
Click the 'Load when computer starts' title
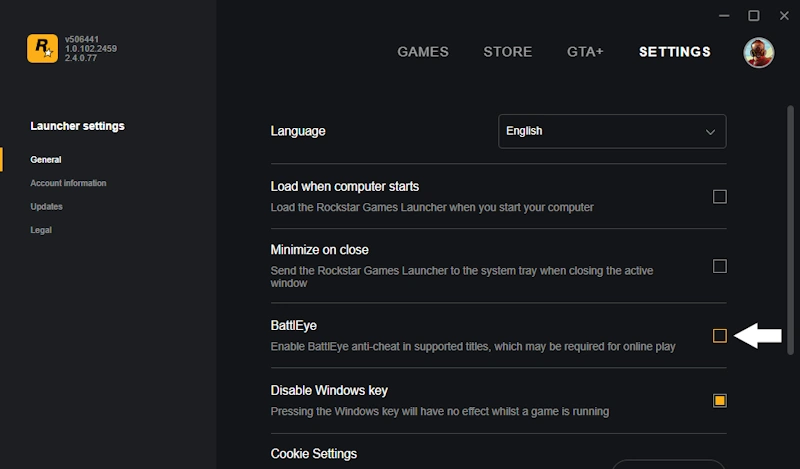344,186
